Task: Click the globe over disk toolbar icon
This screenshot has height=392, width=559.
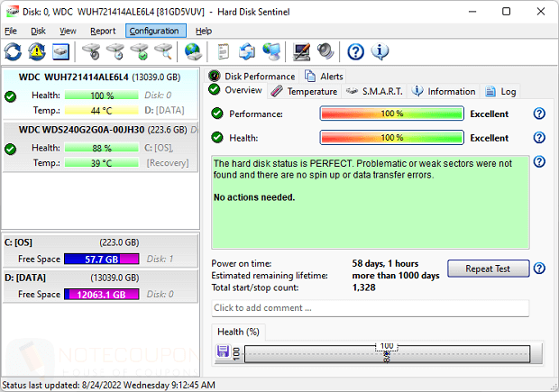Action: point(193,51)
